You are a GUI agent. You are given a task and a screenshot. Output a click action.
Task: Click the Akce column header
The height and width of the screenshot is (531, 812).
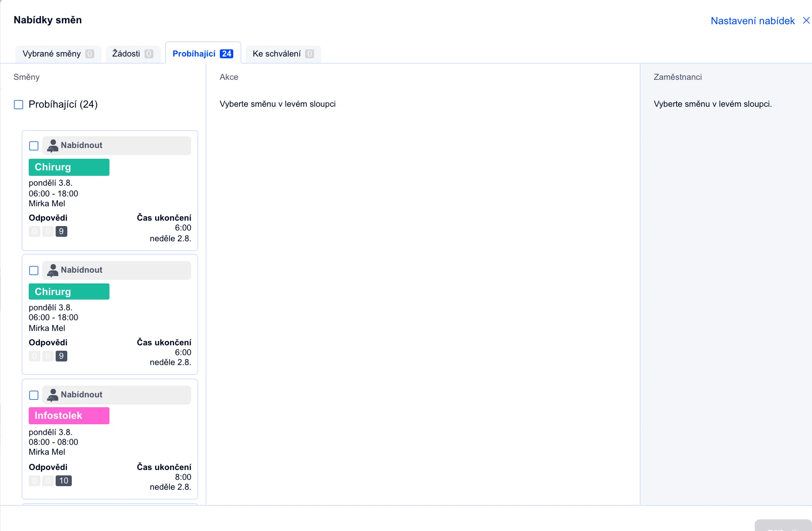[229, 77]
